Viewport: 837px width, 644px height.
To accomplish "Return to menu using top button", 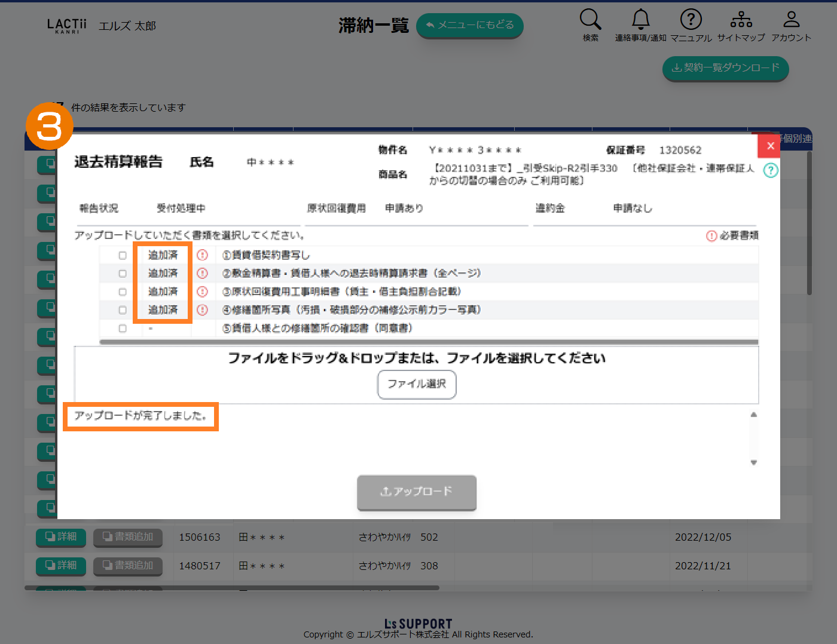I will [x=469, y=25].
